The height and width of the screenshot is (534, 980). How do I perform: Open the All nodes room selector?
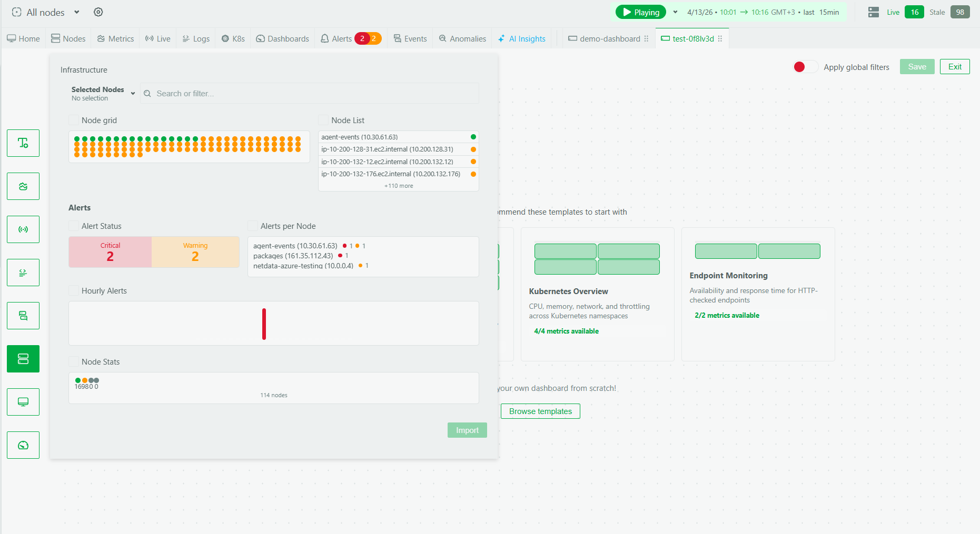[x=45, y=12]
